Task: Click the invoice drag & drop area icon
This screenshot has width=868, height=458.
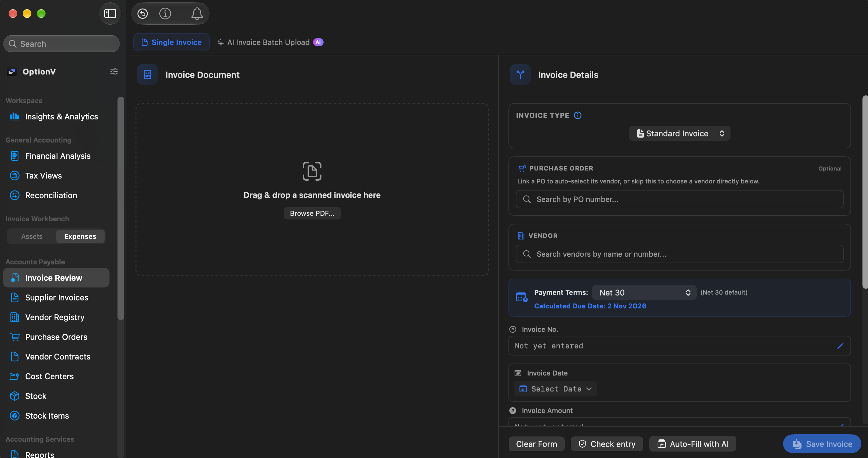Action: [312, 171]
